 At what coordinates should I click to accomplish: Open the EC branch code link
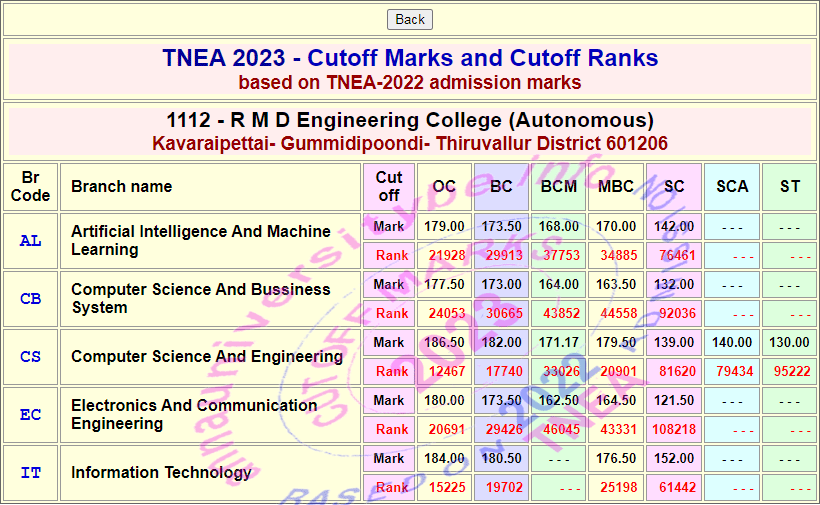[x=30, y=415]
